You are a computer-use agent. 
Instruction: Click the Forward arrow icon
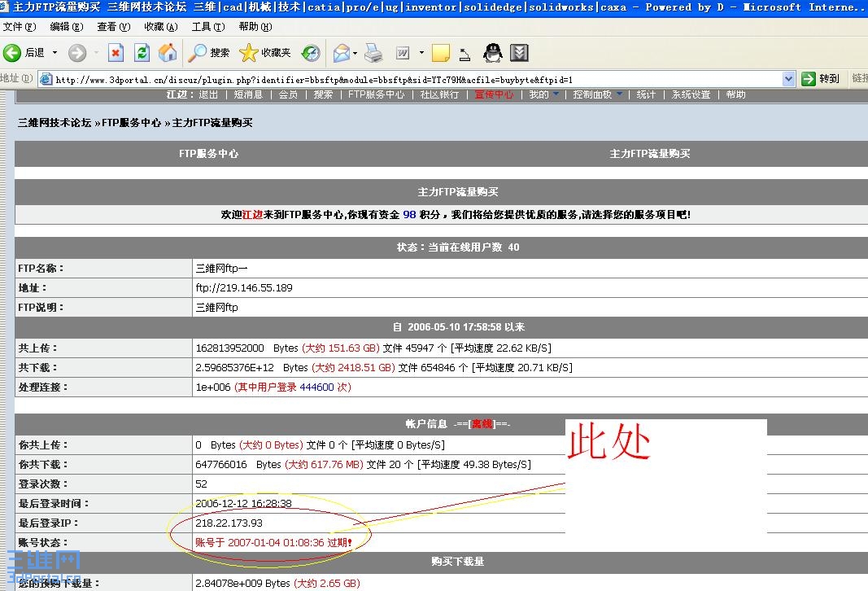[77, 53]
